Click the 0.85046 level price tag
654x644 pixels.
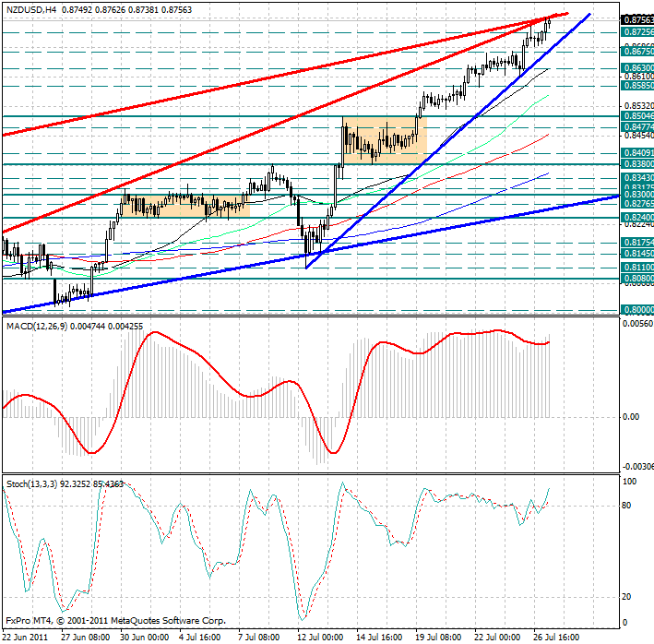point(637,116)
